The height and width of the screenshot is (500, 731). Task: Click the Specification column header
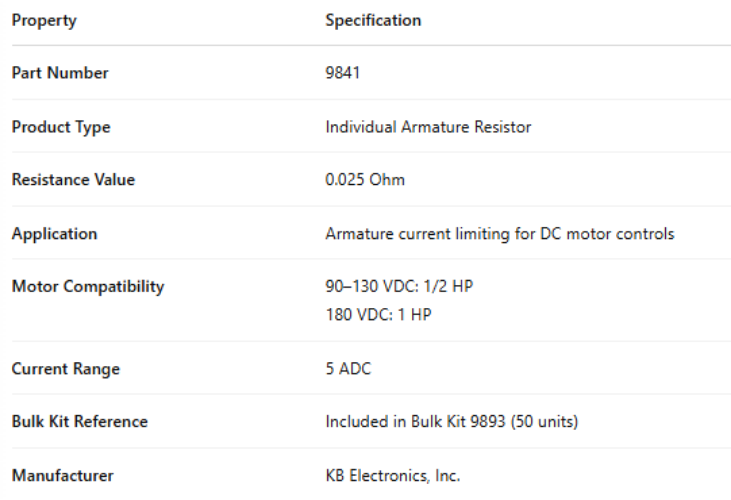coord(373,20)
